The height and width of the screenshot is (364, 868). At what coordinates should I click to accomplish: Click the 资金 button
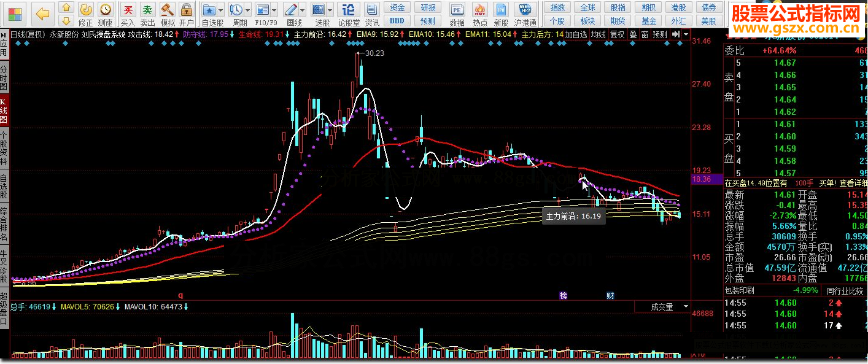pyautogui.click(x=398, y=7)
